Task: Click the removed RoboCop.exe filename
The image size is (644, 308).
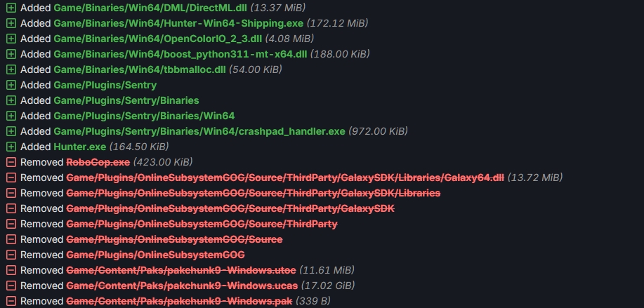Action: coord(98,162)
